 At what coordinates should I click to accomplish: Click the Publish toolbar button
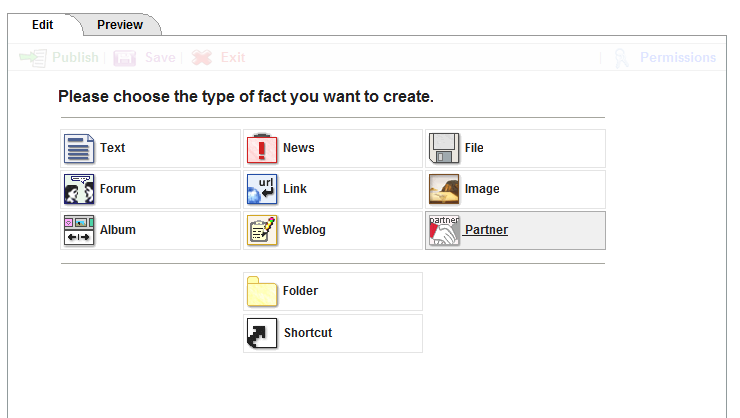[x=60, y=58]
